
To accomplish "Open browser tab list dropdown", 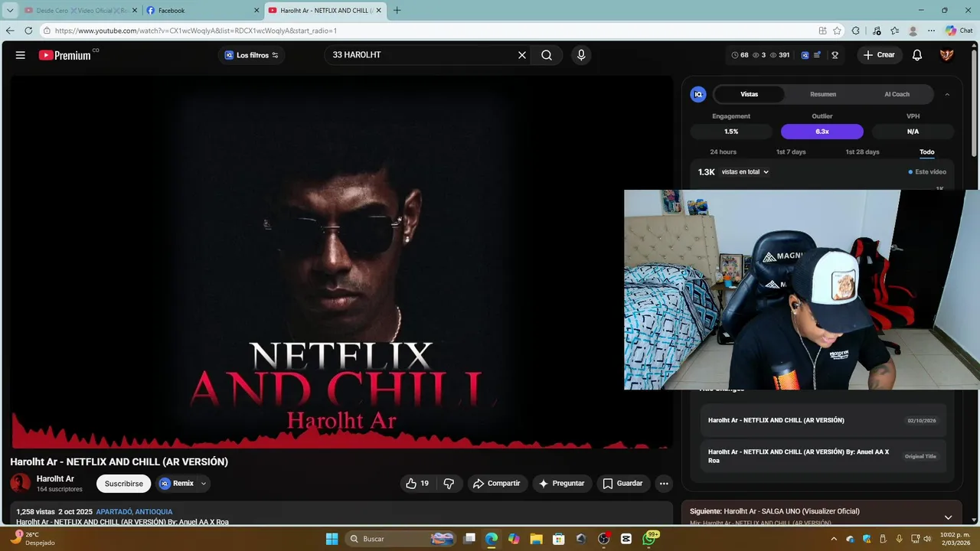I will pos(10,11).
